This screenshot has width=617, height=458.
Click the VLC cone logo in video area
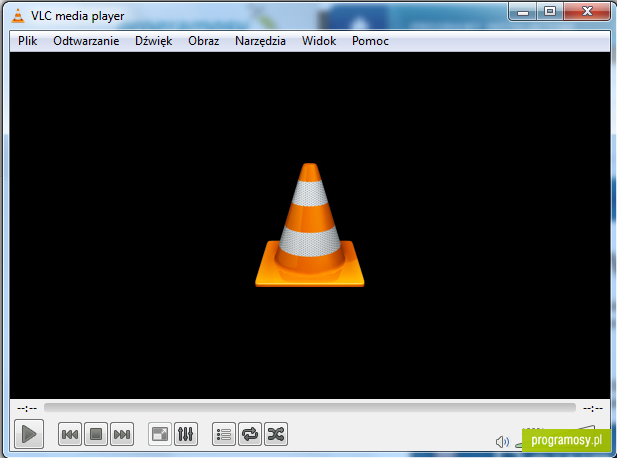(x=310, y=225)
